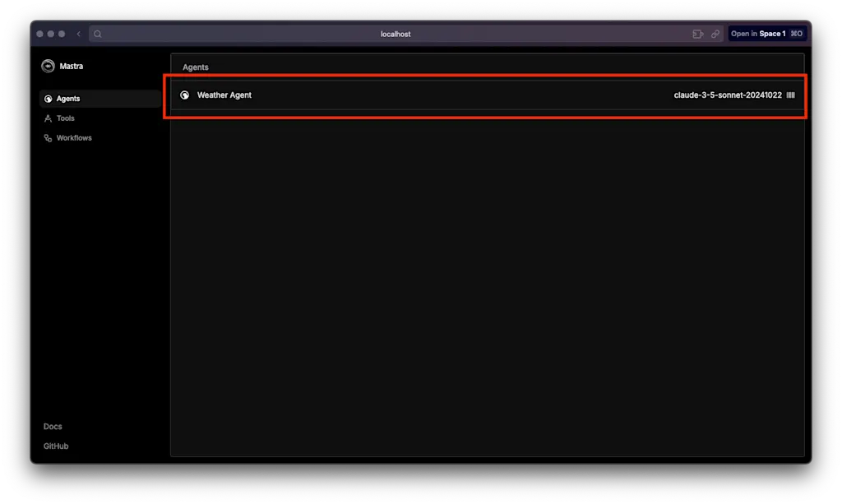The width and height of the screenshot is (842, 504).
Task: Open the Docs link
Action: (53, 426)
